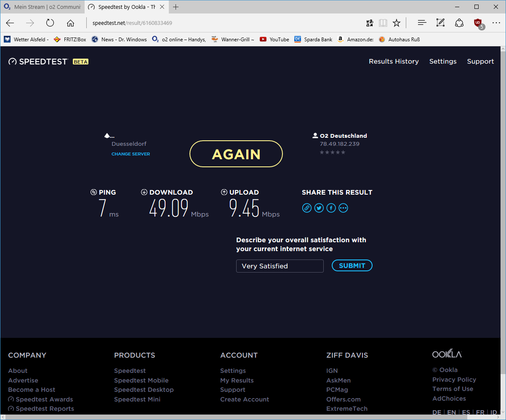Image resolution: width=506 pixels, height=420 pixels.
Task: Open Speedtest Desktop in Products
Action: [144, 390]
